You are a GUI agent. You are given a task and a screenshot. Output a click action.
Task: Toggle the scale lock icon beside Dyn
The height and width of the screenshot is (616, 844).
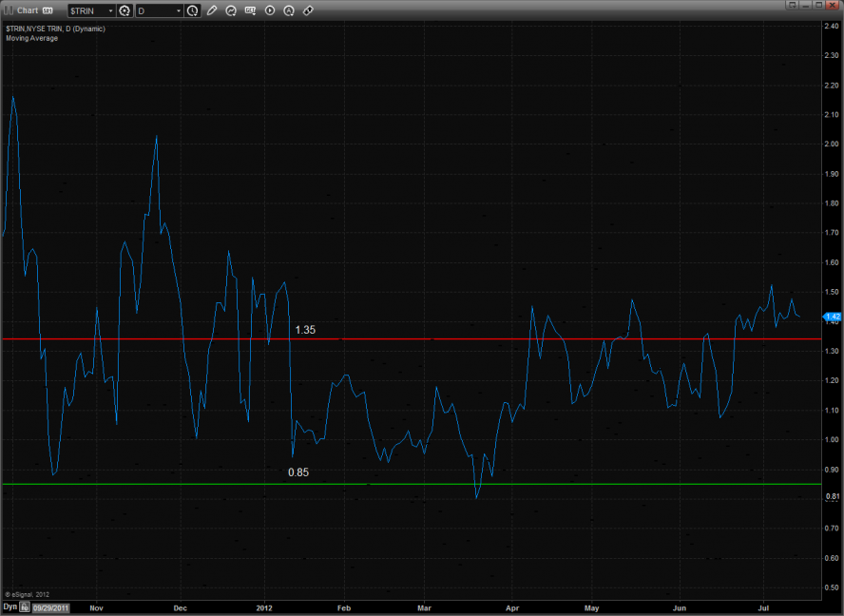25,606
